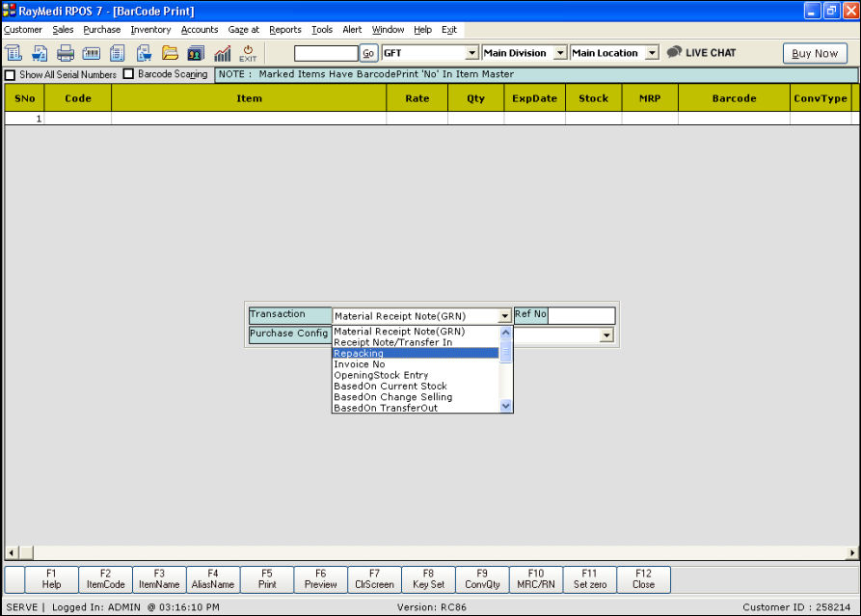The width and height of the screenshot is (861, 616).
Task: Open the barcode label toolbar icon
Action: tap(92, 53)
